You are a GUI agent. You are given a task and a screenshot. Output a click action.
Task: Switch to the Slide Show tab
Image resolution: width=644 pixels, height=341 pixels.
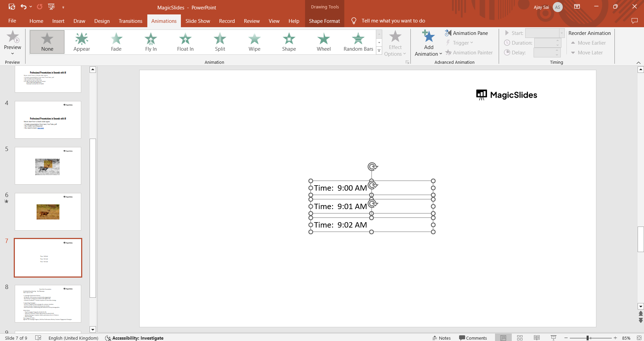198,21
